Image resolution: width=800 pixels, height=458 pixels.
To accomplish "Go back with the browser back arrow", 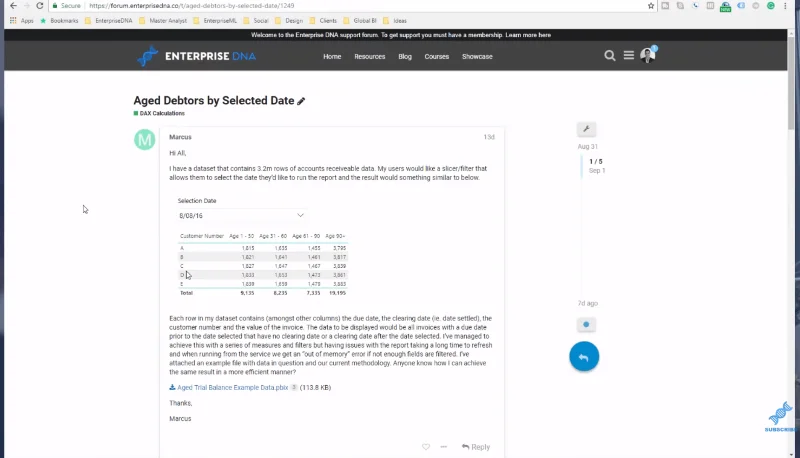I will point(13,6).
